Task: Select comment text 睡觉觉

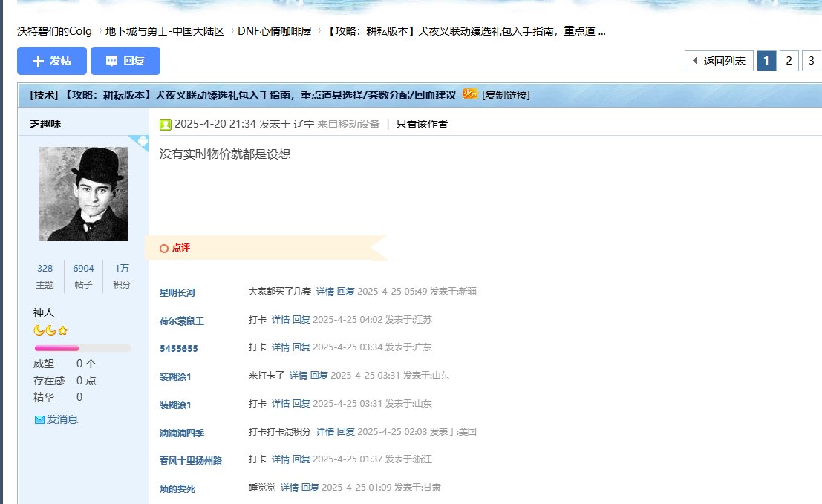Action: (262, 488)
